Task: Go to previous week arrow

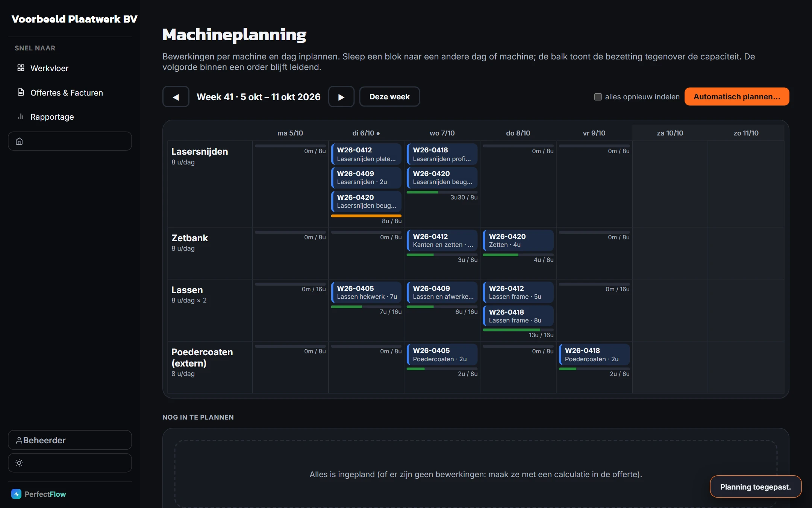Action: (x=176, y=97)
